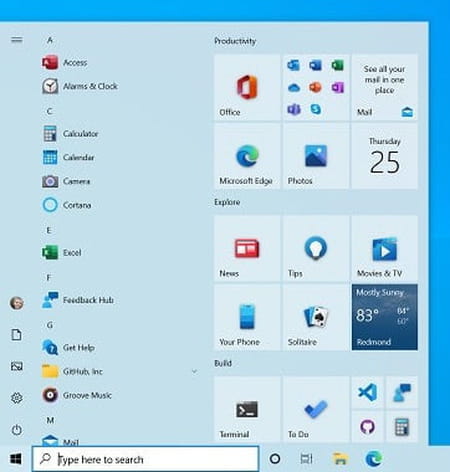The width and height of the screenshot is (450, 472).
Task: Open the small Calculator tile in Build
Action: point(402,427)
